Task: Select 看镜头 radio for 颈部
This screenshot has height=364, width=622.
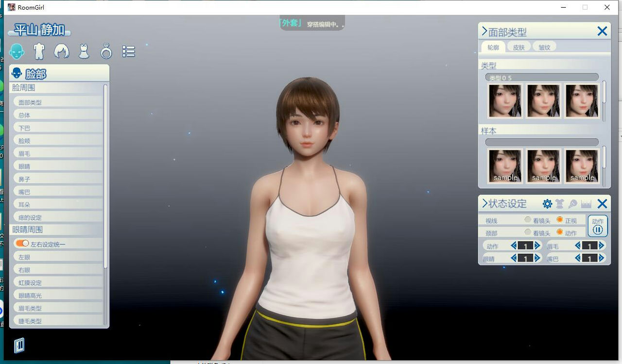Action: [528, 232]
